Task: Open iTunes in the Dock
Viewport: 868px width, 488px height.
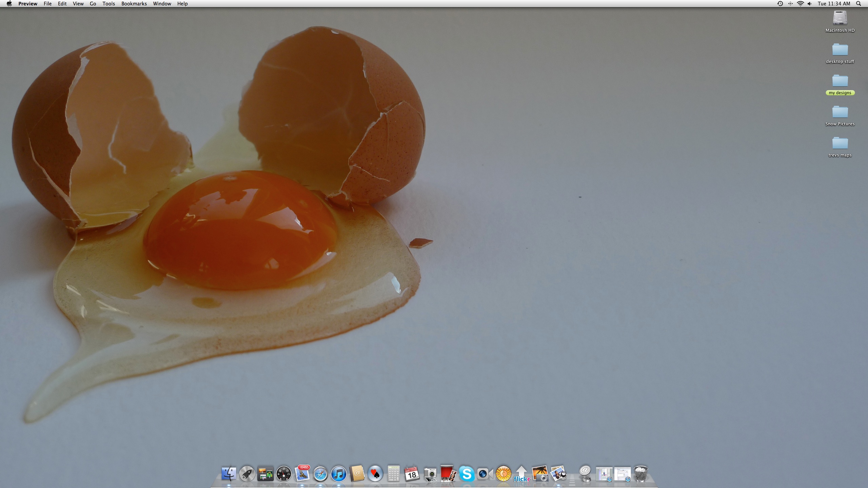Action: pyautogui.click(x=338, y=473)
